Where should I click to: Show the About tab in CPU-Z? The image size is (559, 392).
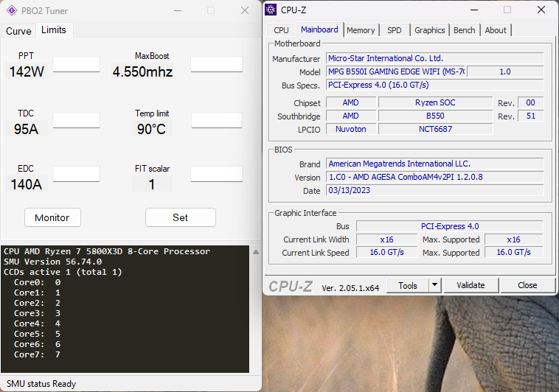496,30
